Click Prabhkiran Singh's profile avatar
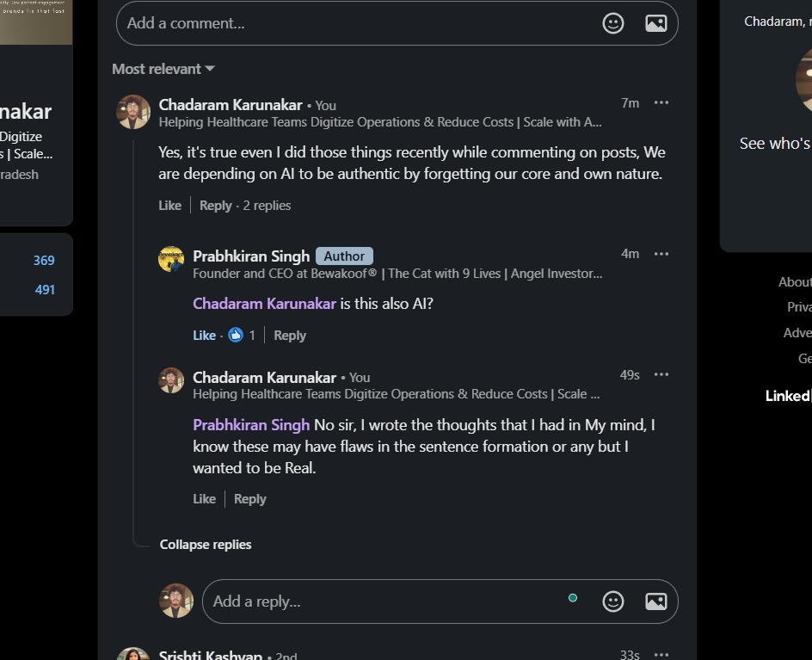The width and height of the screenshot is (812, 660). point(171,259)
